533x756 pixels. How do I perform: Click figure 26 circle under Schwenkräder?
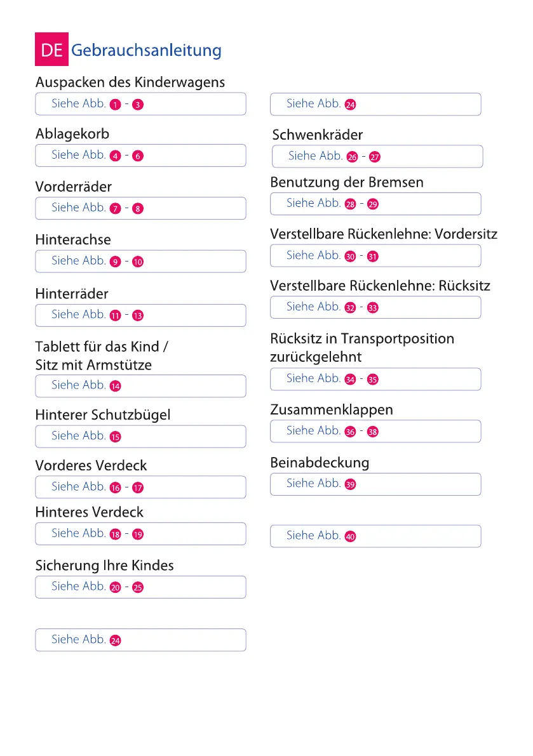tap(352, 157)
